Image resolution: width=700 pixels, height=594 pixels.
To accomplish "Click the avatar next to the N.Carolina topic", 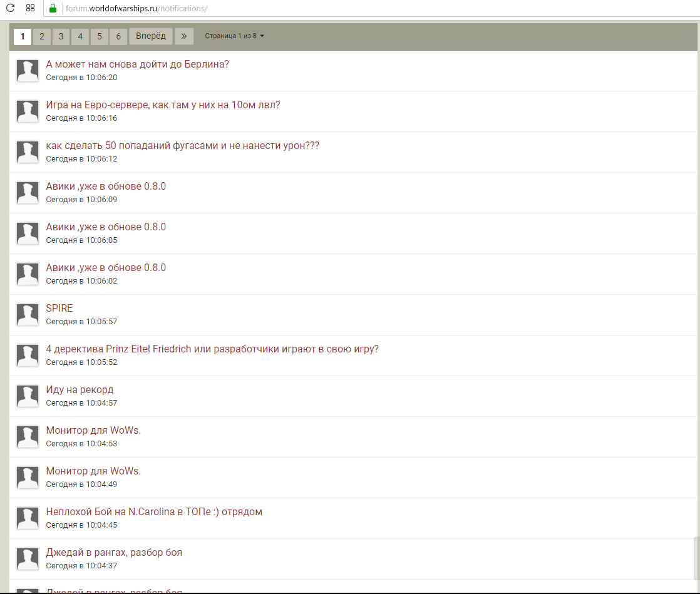I will pyautogui.click(x=27, y=518).
